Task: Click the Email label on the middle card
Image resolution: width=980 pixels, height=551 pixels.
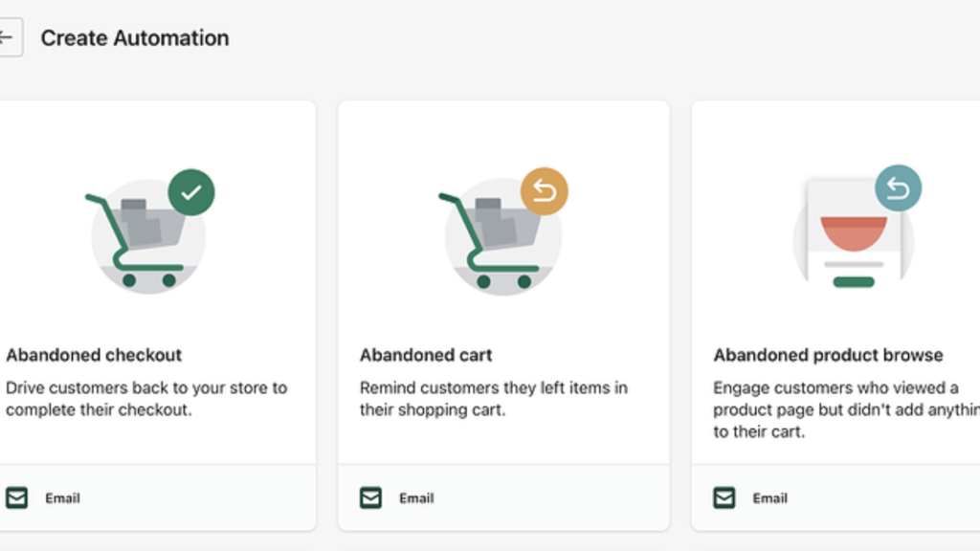Action: pyautogui.click(x=414, y=497)
